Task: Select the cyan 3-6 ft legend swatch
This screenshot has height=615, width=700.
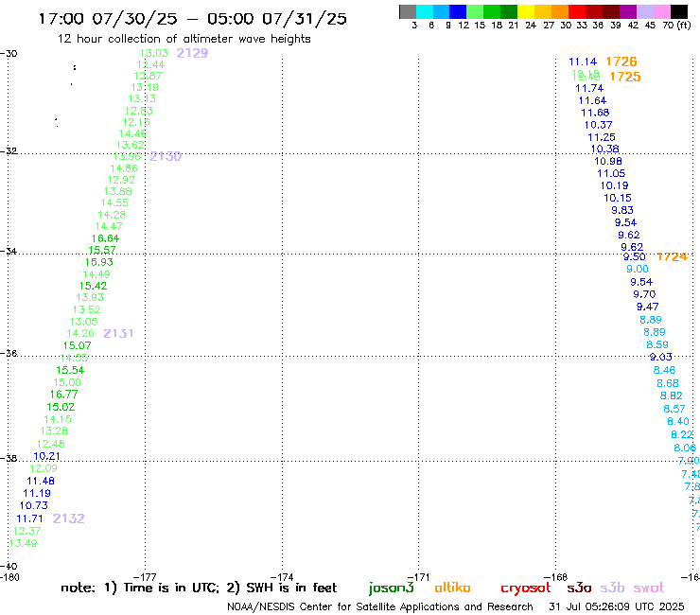Action: 425,11
